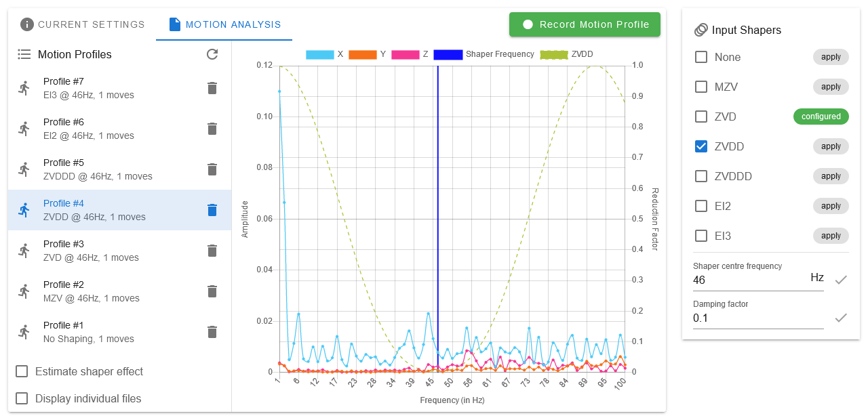Image resolution: width=868 pixels, height=420 pixels.
Task: Click the configured badge for ZVD
Action: (821, 117)
